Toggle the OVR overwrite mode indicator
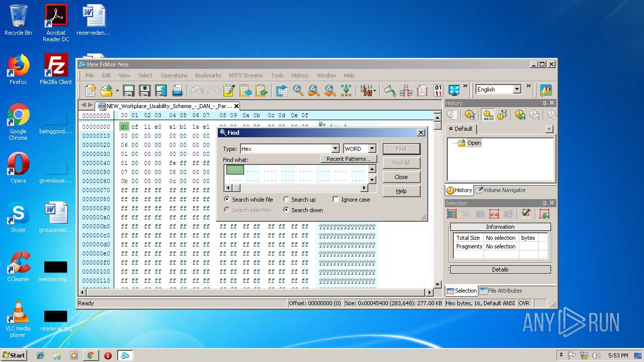Screen dimensions: 644x362 point(524,303)
